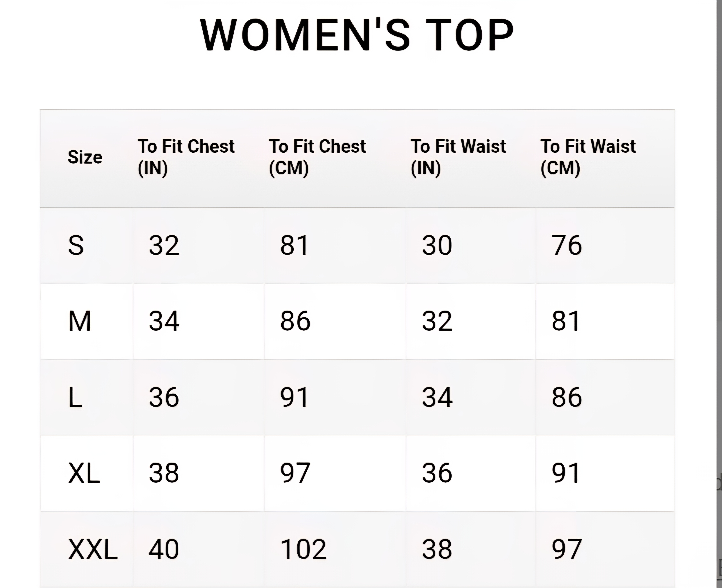Click the To Fit Waist (IN) header
Image resolution: width=722 pixels, height=588 pixels.
click(x=458, y=157)
